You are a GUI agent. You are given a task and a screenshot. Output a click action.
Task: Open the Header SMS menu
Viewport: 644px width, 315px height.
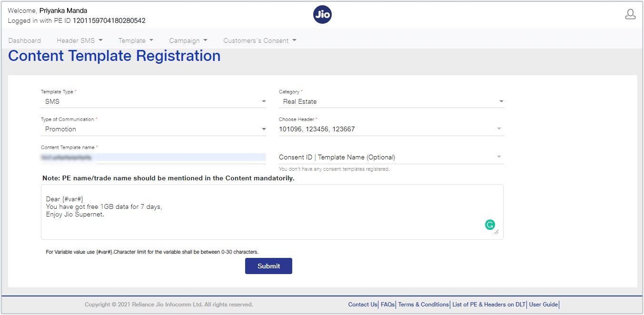point(79,40)
